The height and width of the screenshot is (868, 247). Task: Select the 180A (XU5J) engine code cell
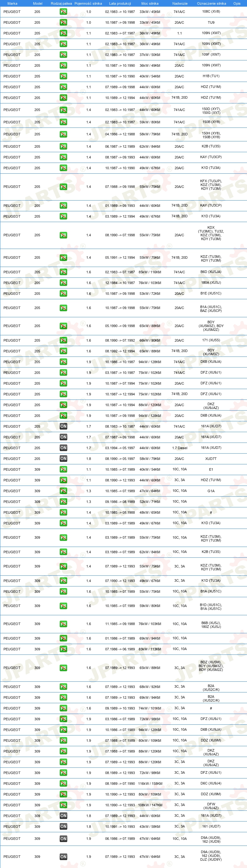coord(211,283)
